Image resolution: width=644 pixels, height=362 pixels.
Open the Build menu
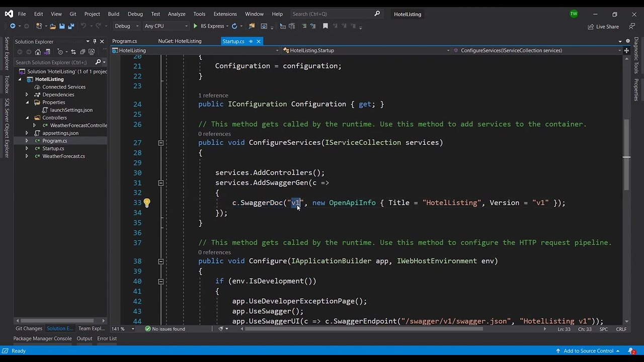[x=114, y=14]
